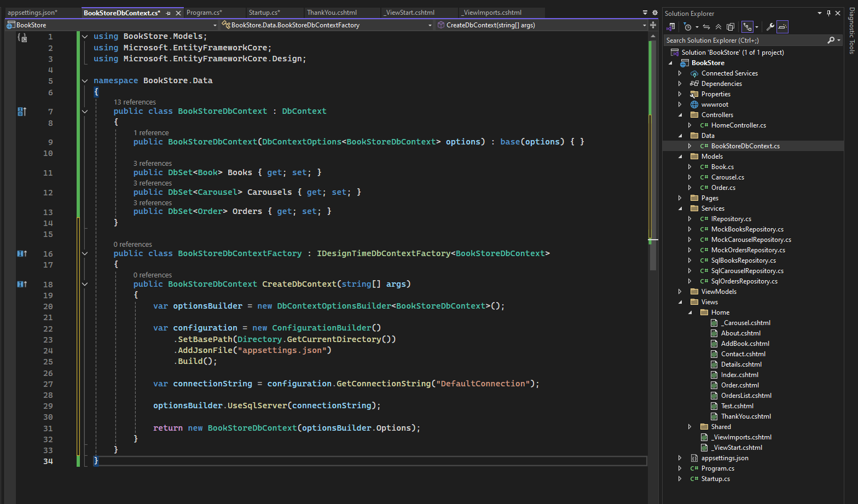Click '3 references' CodeLens above Carousels property

pos(153,183)
